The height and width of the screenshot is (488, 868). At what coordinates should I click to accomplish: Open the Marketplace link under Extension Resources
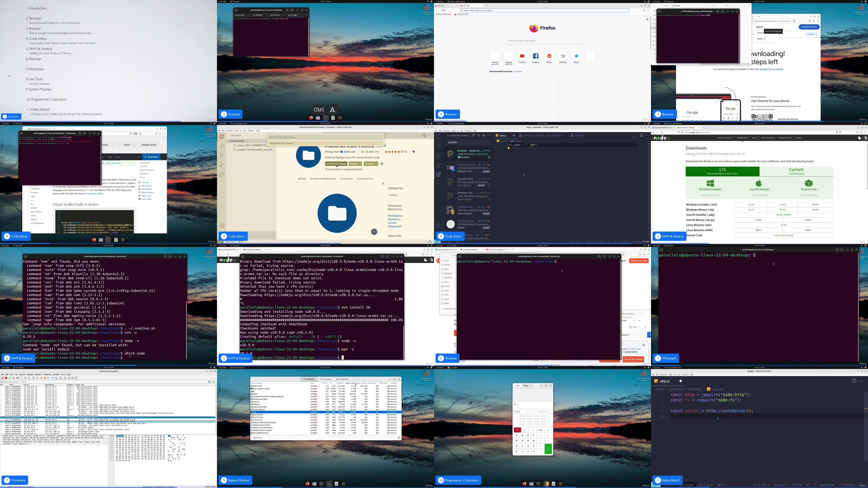(x=395, y=216)
